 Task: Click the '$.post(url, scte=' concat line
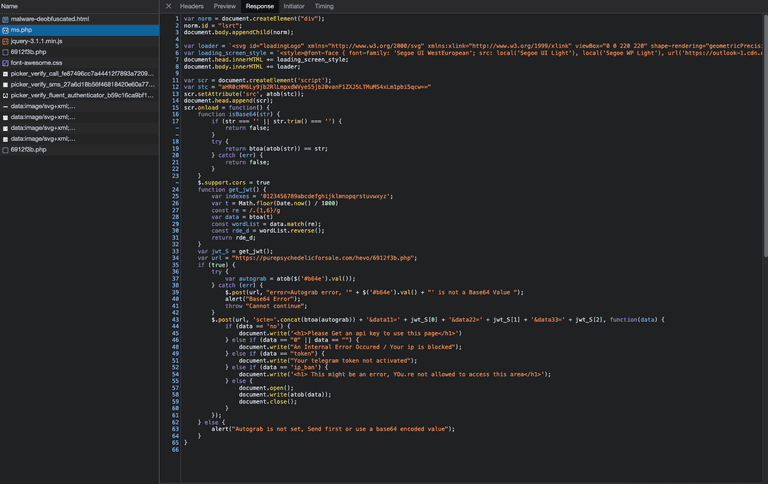click(x=438, y=319)
